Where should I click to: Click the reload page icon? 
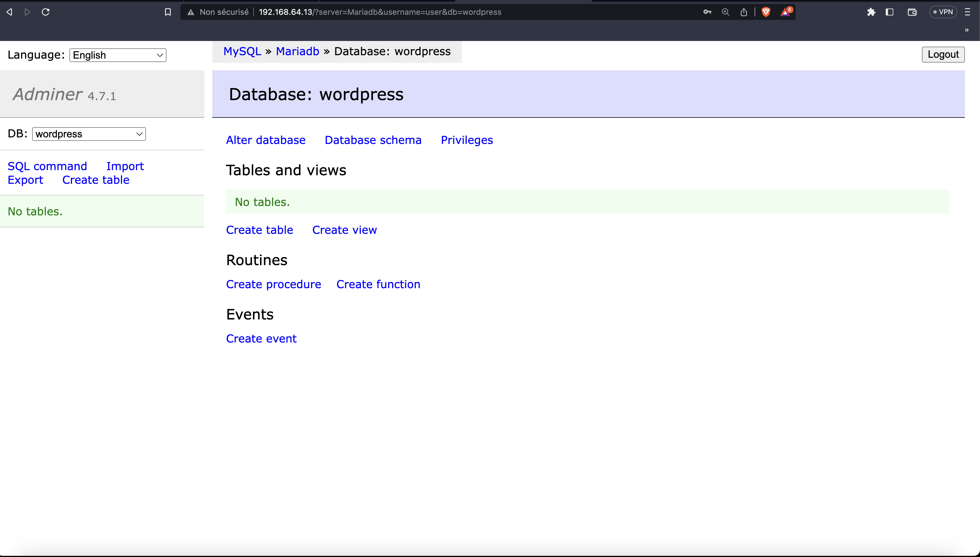tap(46, 12)
